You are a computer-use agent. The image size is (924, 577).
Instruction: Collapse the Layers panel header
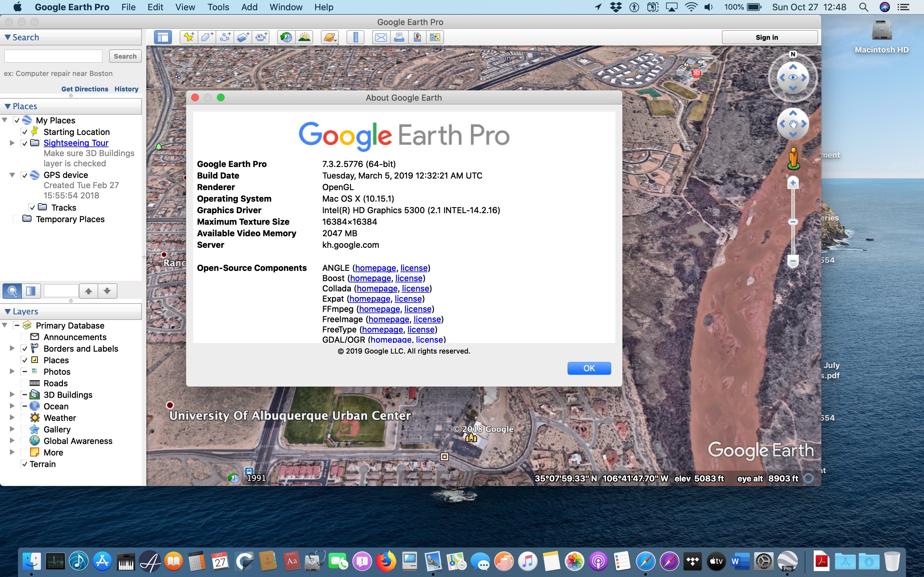pyautogui.click(x=8, y=311)
